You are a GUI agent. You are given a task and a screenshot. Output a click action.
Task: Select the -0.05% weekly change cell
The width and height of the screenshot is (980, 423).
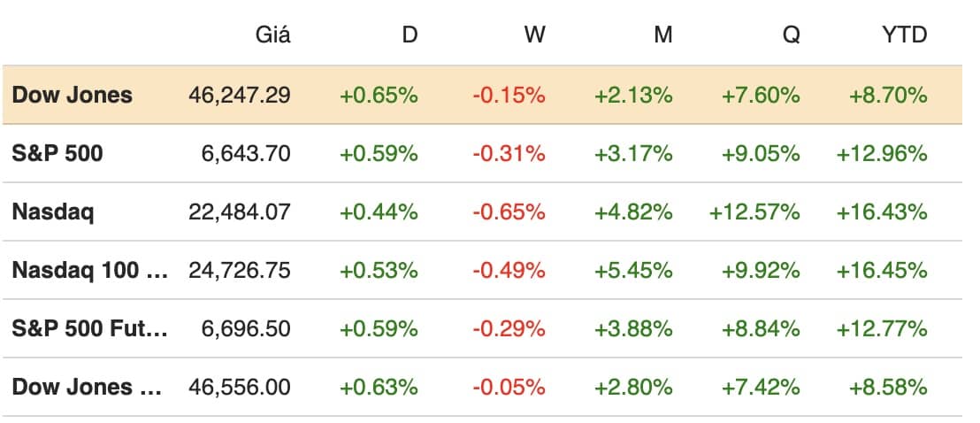coord(508,387)
